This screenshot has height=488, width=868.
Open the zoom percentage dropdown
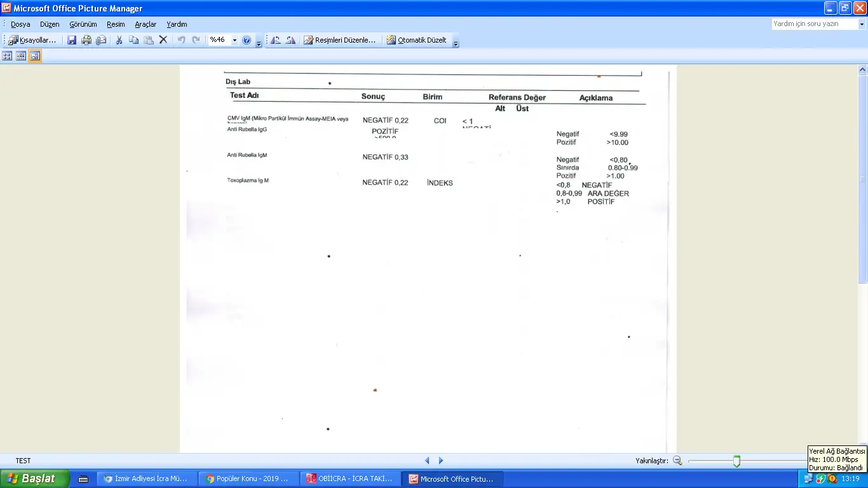(x=234, y=40)
